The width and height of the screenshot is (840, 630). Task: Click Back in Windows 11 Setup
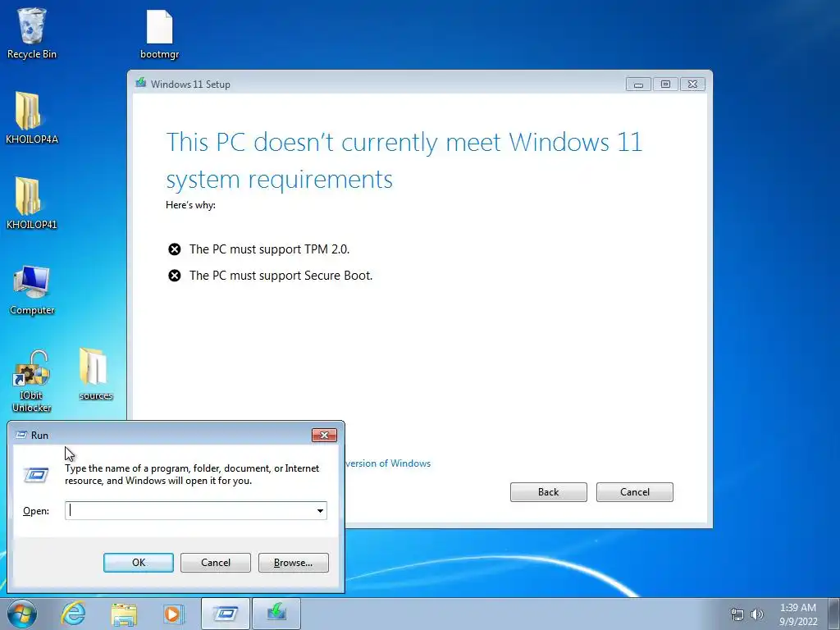tap(549, 492)
